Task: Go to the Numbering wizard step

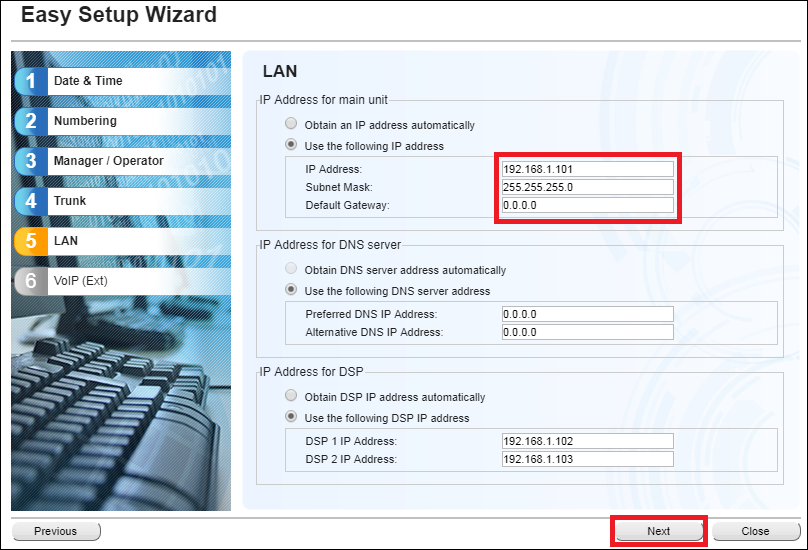Action: pos(123,121)
